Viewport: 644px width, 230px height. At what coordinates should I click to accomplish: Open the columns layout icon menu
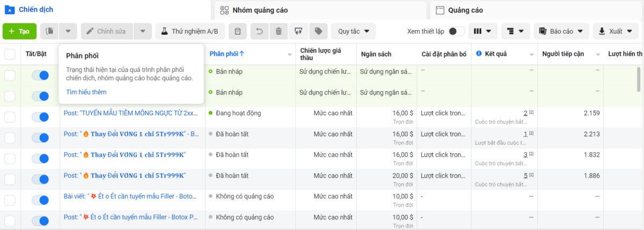point(482,32)
